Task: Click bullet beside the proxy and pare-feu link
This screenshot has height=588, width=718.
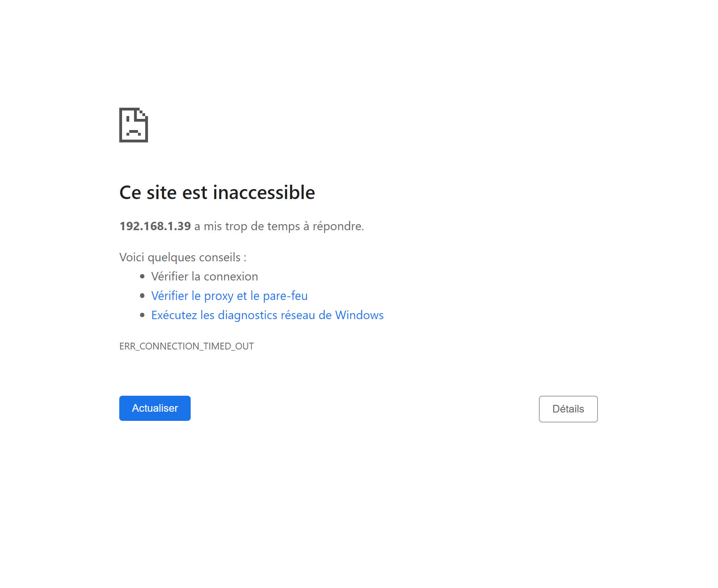Action: 142,296
